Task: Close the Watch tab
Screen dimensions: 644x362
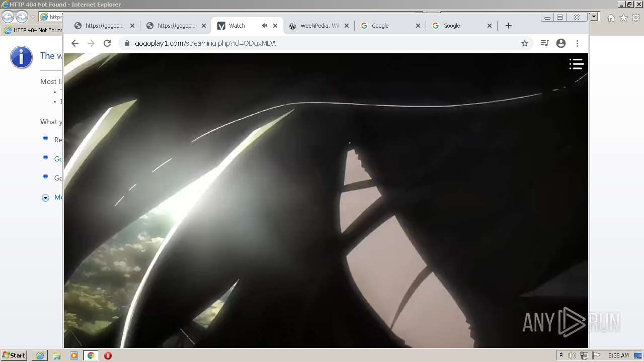Action: (x=275, y=26)
